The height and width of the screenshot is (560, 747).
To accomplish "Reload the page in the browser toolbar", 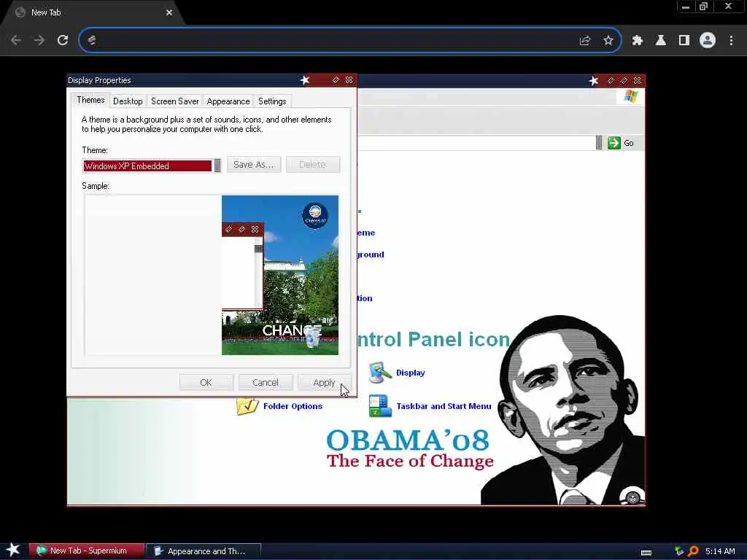I will pyautogui.click(x=63, y=41).
